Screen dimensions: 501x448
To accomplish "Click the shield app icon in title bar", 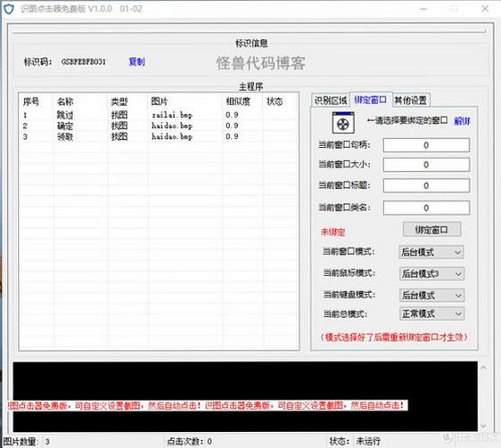I will 9,9.
